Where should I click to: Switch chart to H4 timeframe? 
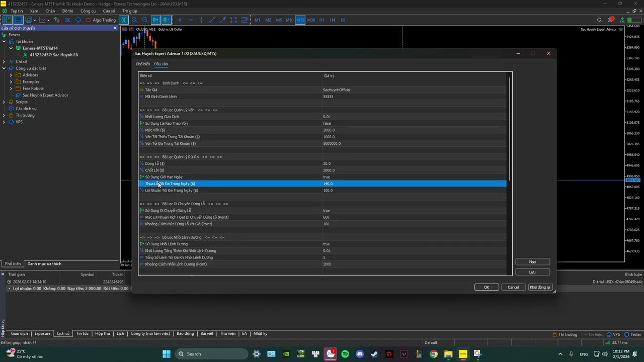click(333, 20)
